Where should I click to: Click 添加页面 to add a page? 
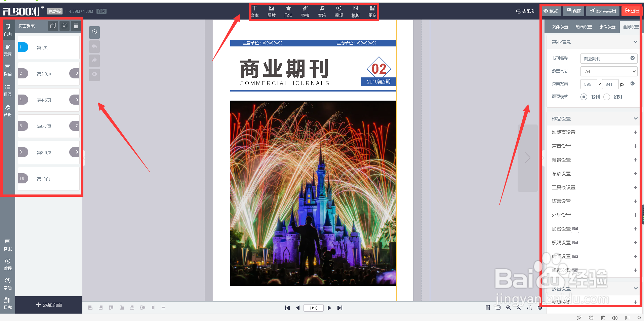coord(49,305)
